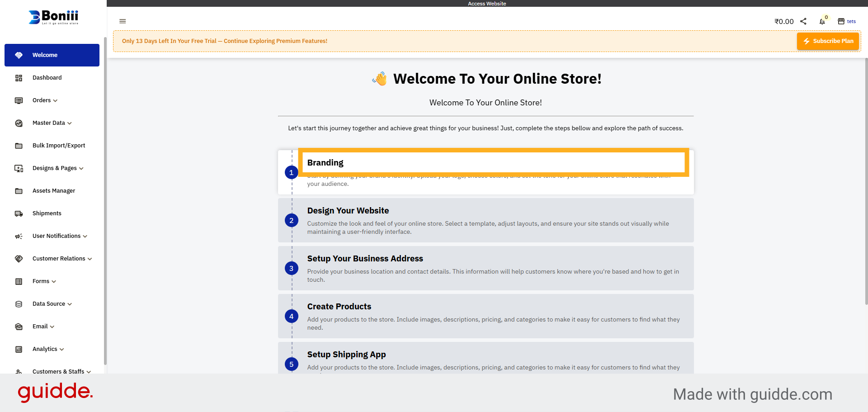This screenshot has height=412, width=868.
Task: Click the Analytics bar-chart icon
Action: point(19,349)
